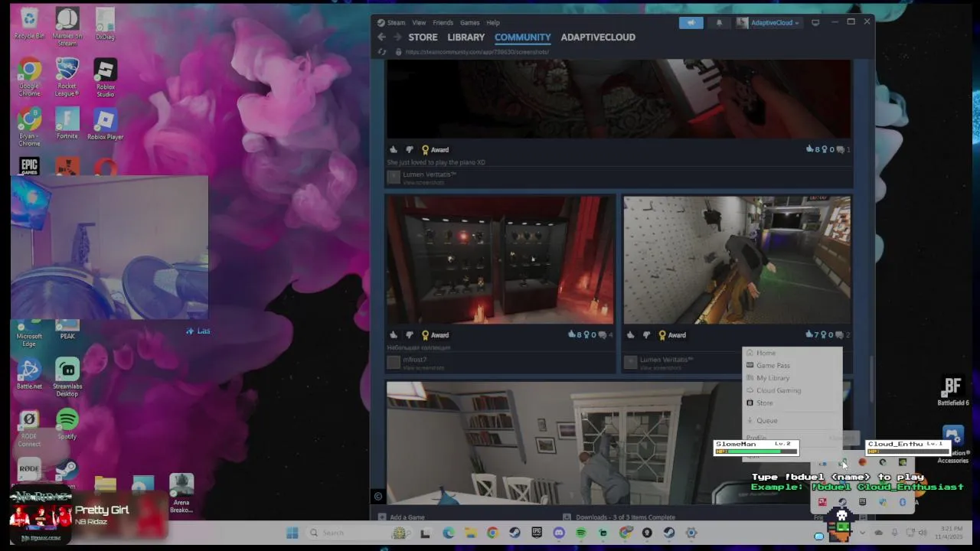980x551 pixels.
Task: Award the mfrost7 display-case screenshot
Action: (435, 335)
